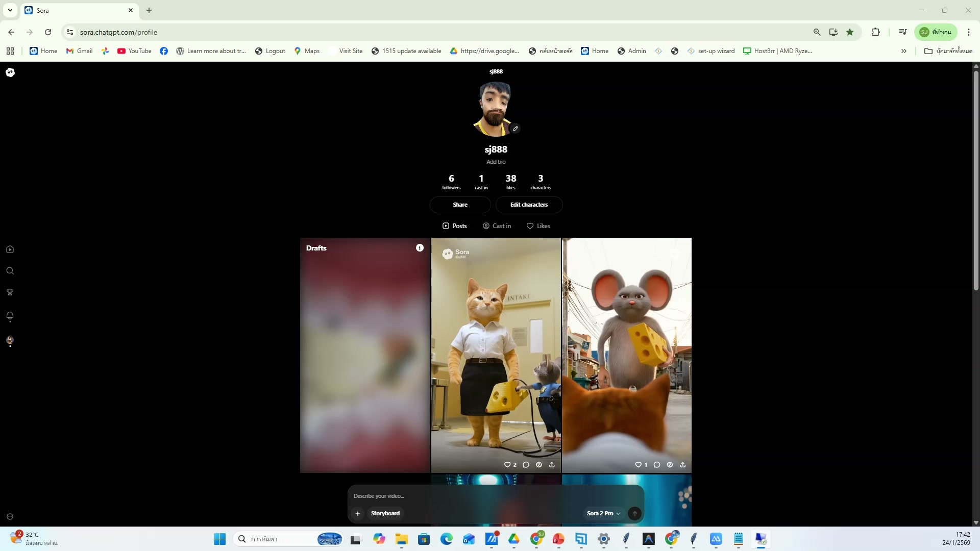This screenshot has width=980, height=551.
Task: Open notifications bell in sidebar
Action: tap(10, 316)
